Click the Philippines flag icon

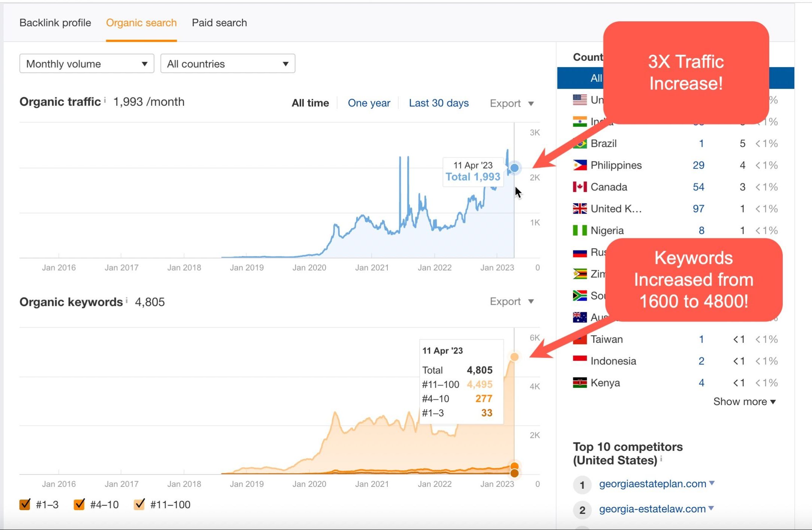pos(580,165)
